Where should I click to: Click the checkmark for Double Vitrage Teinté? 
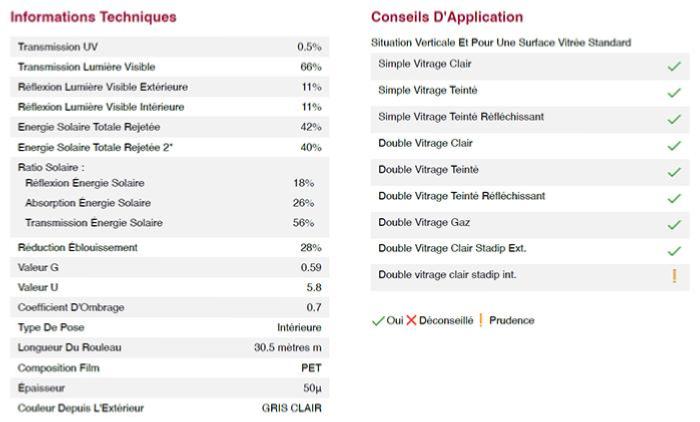tap(674, 172)
